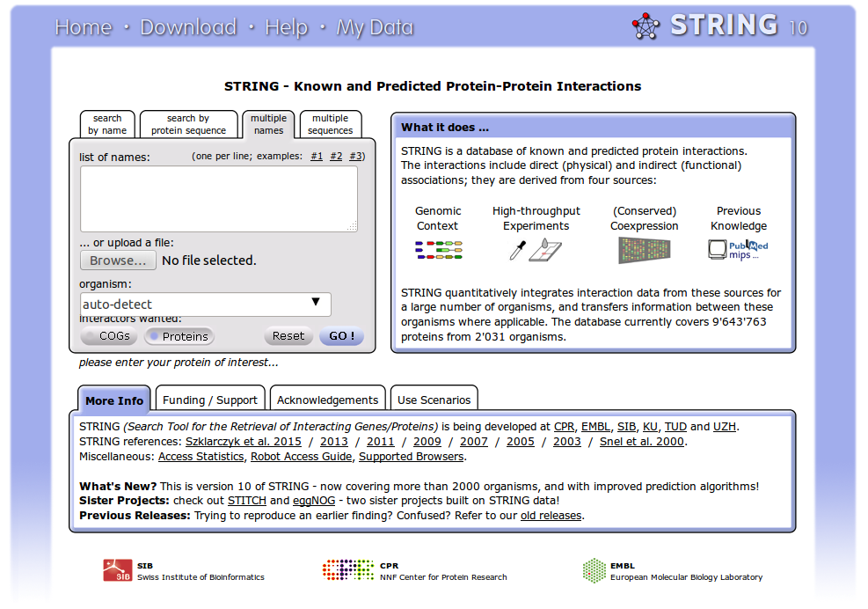Open the Access Statistics link
868x609 pixels.
[x=201, y=457]
